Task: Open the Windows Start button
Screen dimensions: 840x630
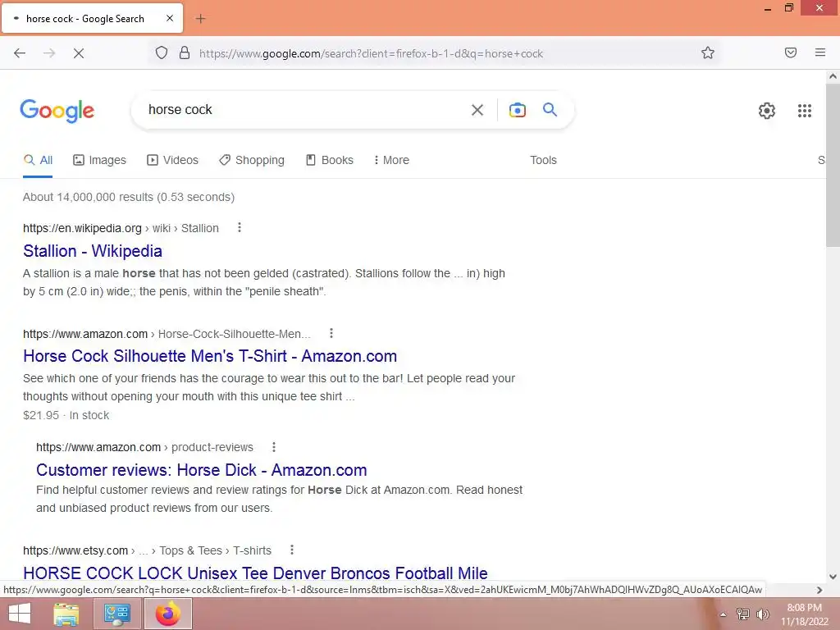Action: 20,614
